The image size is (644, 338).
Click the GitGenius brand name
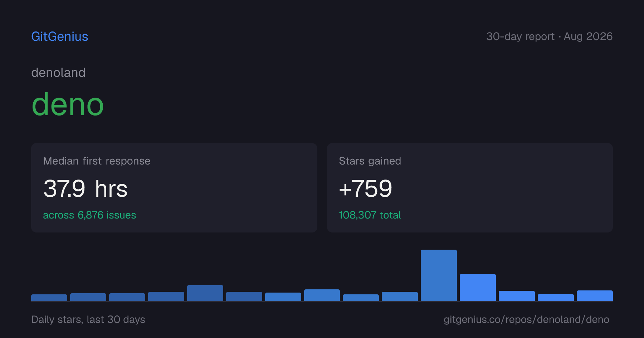(60, 36)
